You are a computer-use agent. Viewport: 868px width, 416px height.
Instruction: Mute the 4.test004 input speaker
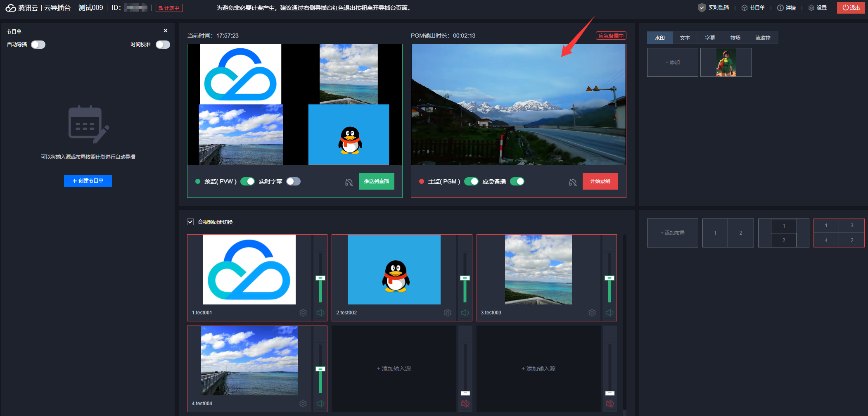pos(320,404)
